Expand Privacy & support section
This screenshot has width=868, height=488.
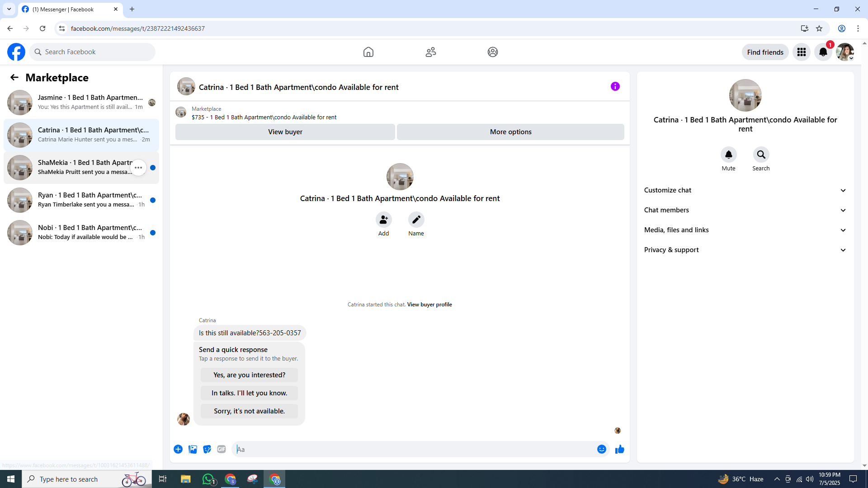click(745, 250)
